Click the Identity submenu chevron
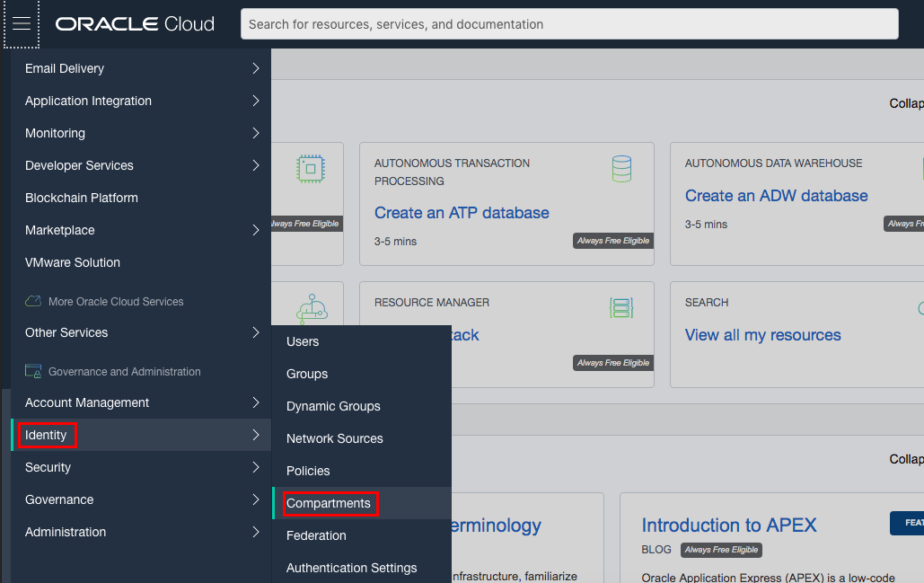 coord(256,435)
